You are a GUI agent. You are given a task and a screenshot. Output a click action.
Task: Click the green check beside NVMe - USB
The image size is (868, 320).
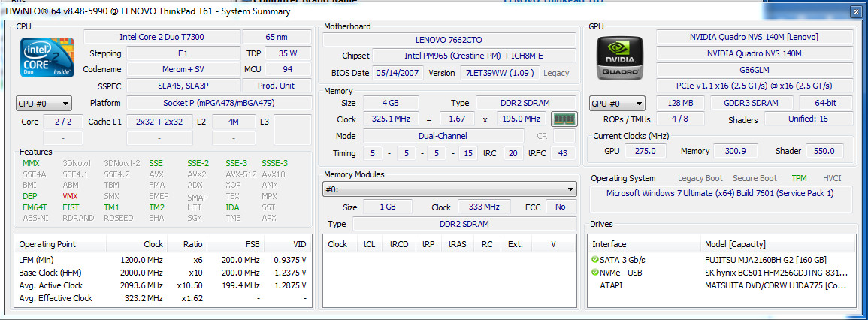[594, 273]
